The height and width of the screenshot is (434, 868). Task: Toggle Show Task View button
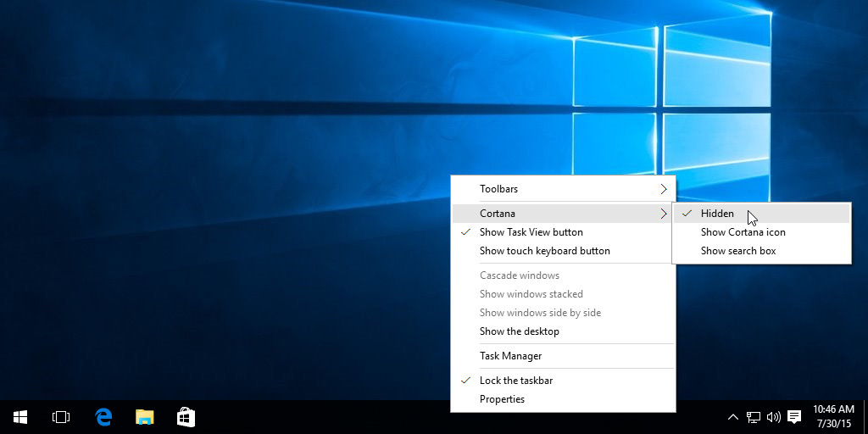(564, 232)
